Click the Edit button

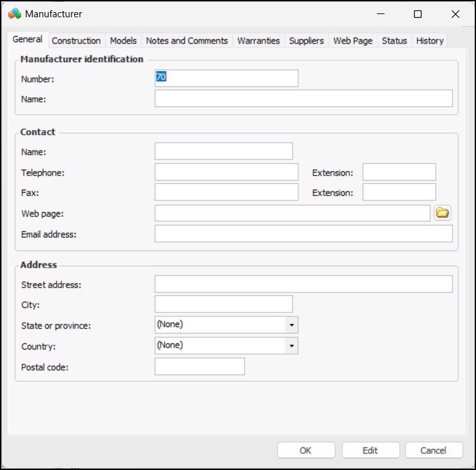pos(370,450)
